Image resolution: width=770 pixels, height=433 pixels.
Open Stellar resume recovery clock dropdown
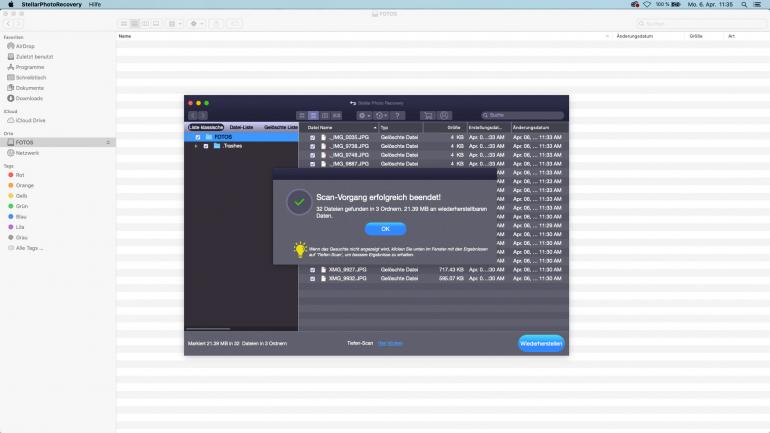coord(381,115)
